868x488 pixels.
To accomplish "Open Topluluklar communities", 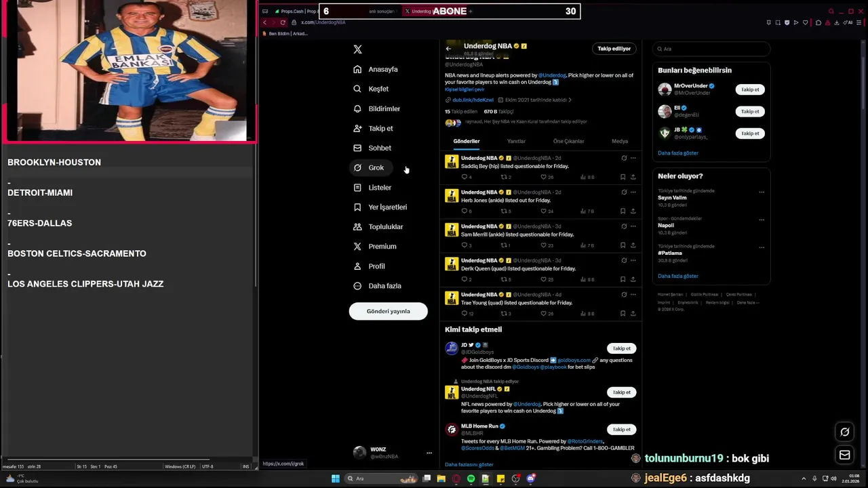I will click(378, 226).
